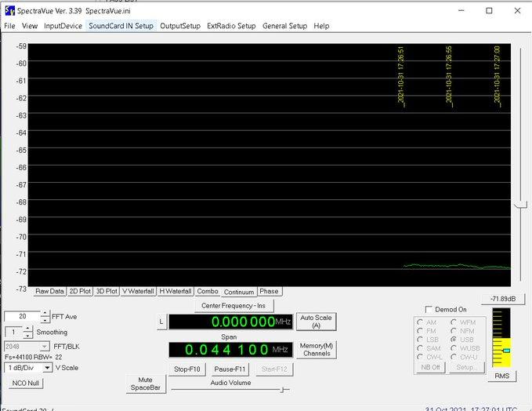Open the V Scale dropdown (1 dB/Div)
The image size is (532, 411).
(47, 367)
